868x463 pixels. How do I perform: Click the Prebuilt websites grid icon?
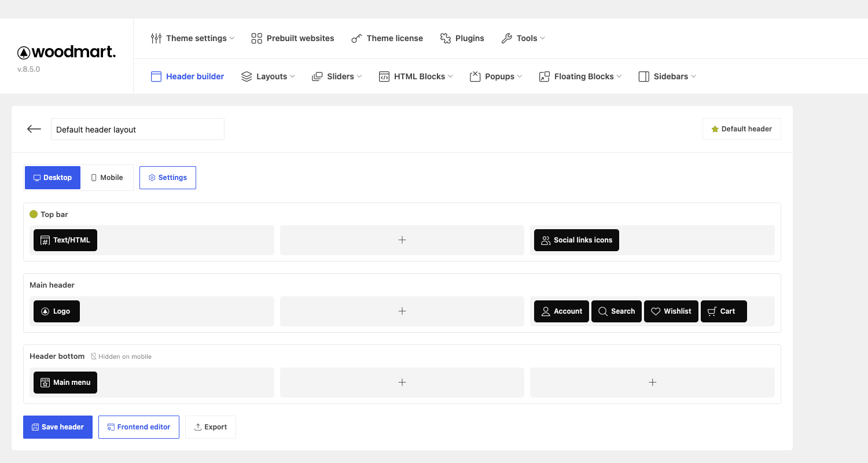tap(256, 38)
